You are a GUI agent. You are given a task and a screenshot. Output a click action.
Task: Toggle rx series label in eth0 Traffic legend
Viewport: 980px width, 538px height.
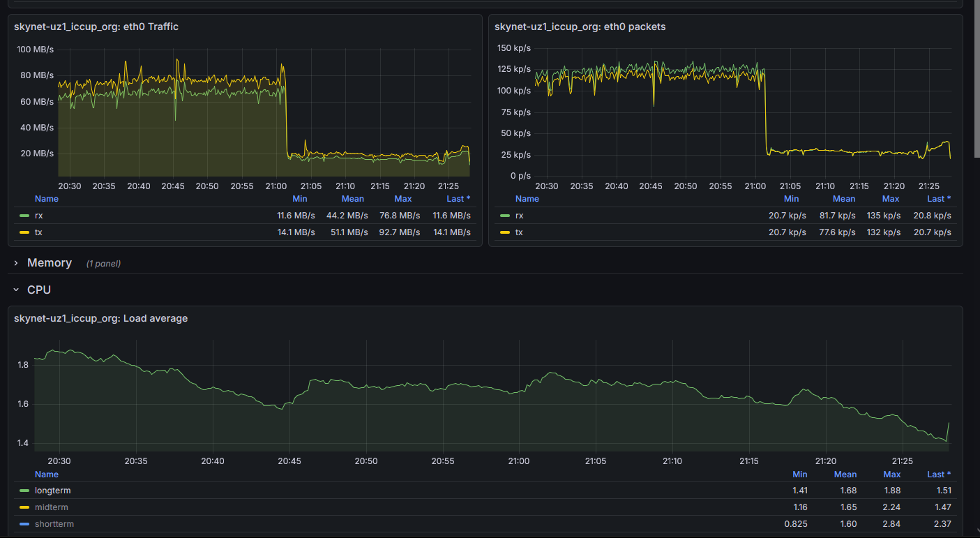(39, 216)
